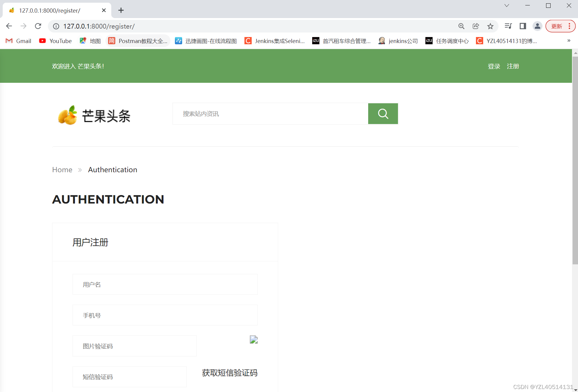Click 获取短信验证码 to get SMS code
Image resolution: width=578 pixels, height=392 pixels.
(229, 373)
